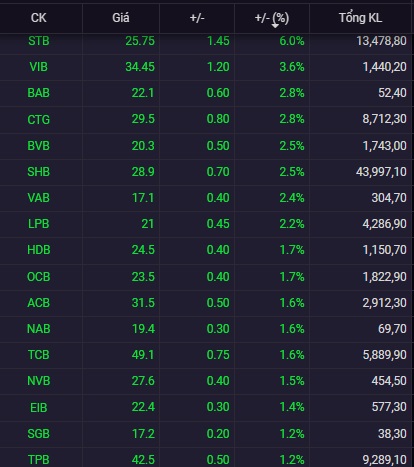Click the OCB stock symbol

coord(39,277)
